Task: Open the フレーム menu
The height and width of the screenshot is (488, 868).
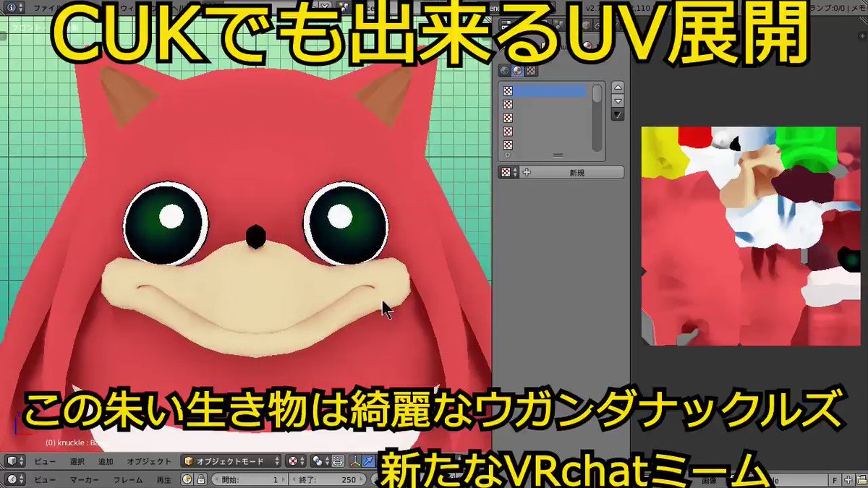Action: point(127,479)
